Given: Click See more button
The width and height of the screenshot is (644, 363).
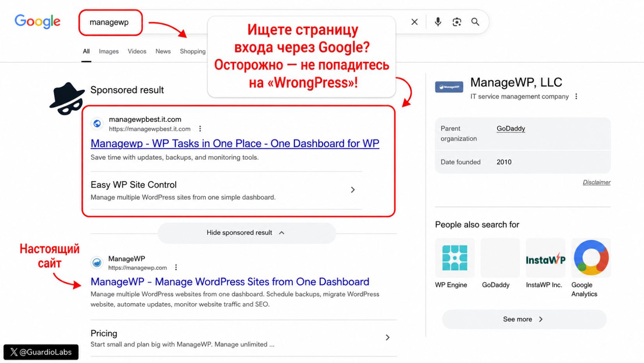Looking at the screenshot, I should tap(524, 319).
